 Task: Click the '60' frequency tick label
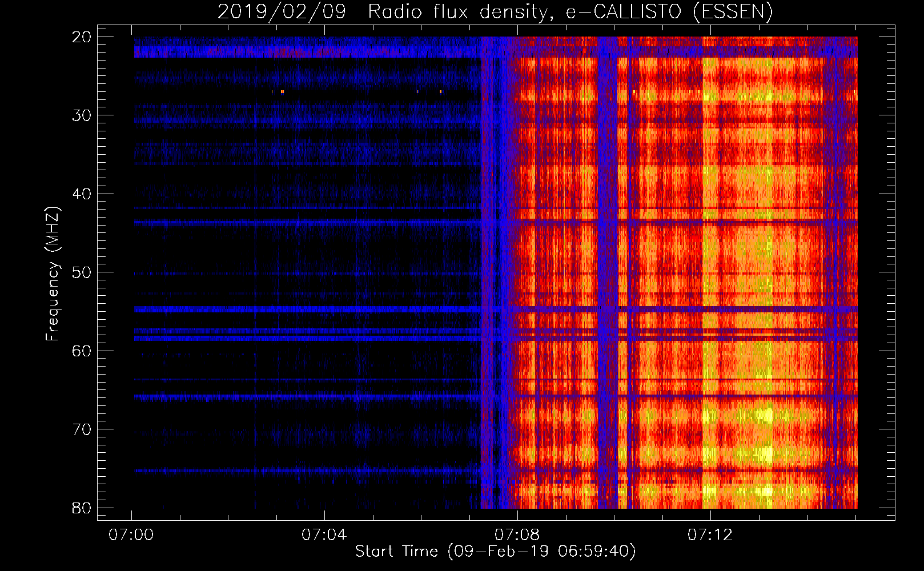(82, 351)
